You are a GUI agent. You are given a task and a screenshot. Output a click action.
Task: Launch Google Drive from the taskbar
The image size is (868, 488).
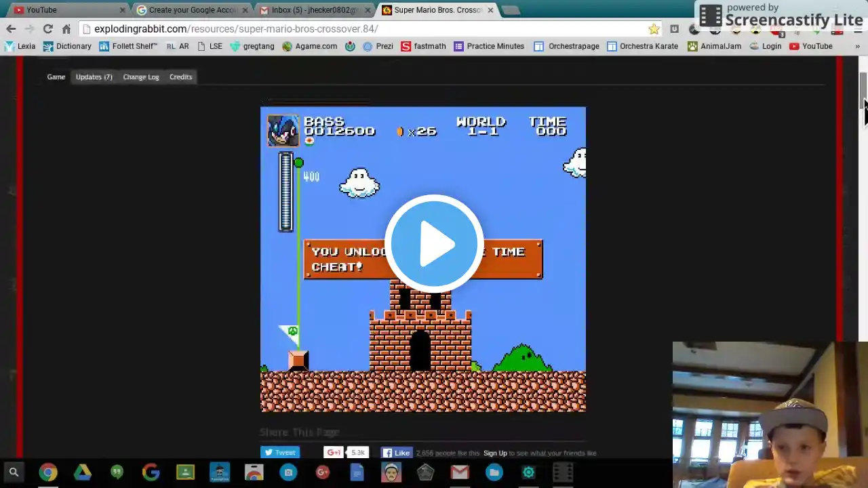click(x=82, y=472)
